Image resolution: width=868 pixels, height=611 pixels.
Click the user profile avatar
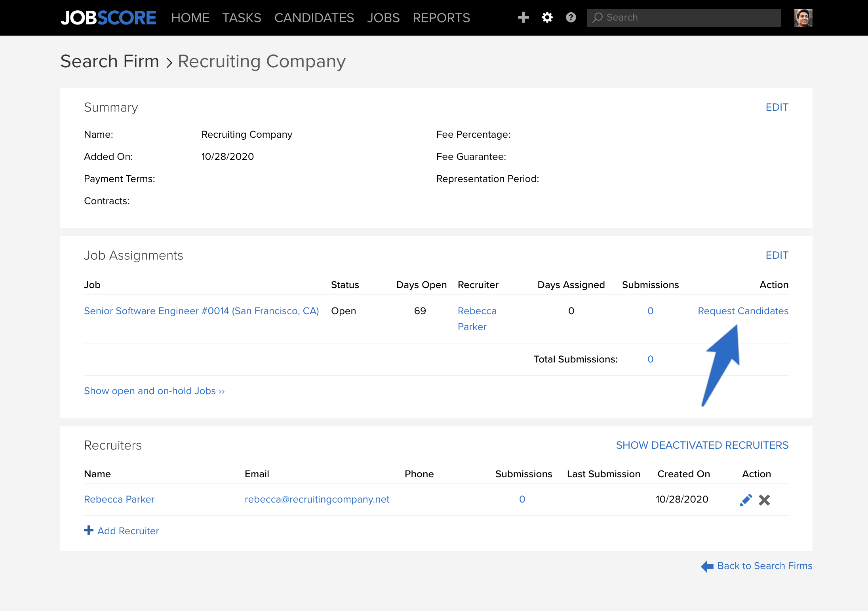[x=803, y=18]
